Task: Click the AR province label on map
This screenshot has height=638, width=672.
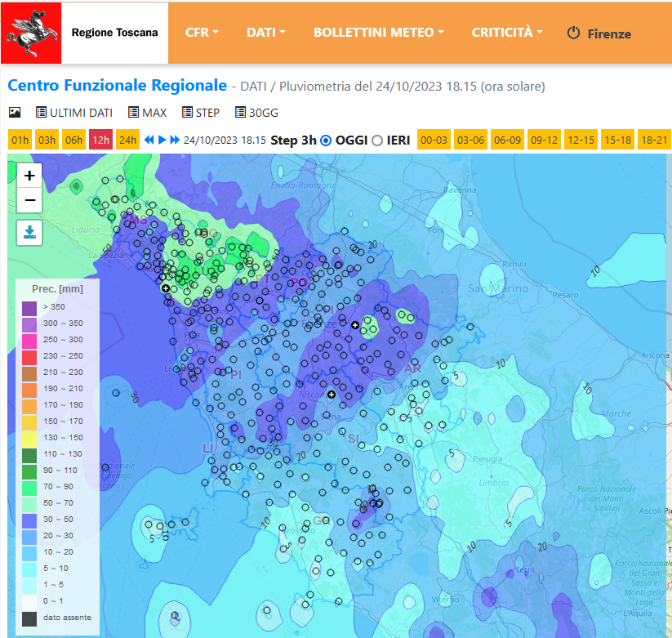Action: coord(412,368)
